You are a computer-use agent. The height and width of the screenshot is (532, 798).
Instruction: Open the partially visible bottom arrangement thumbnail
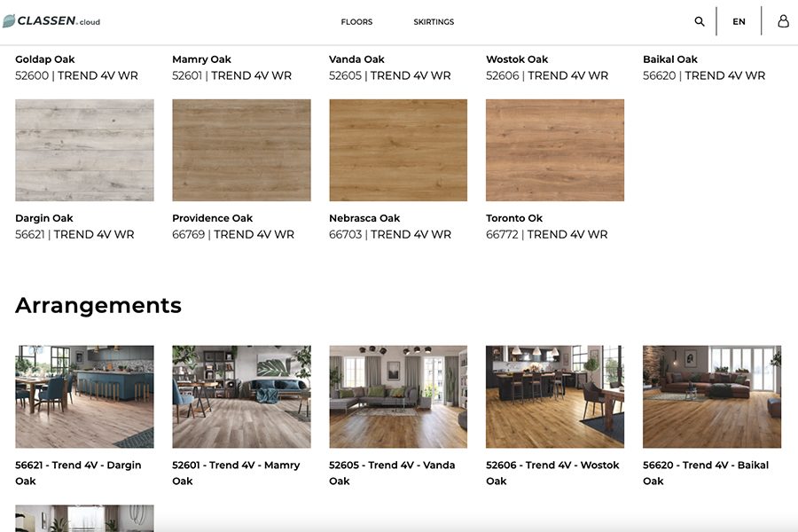[x=84, y=519]
